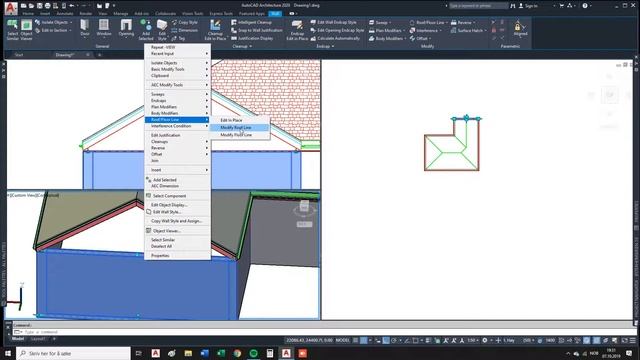Click the Sign In button
This screenshot has width=640, height=360.
[528, 6]
